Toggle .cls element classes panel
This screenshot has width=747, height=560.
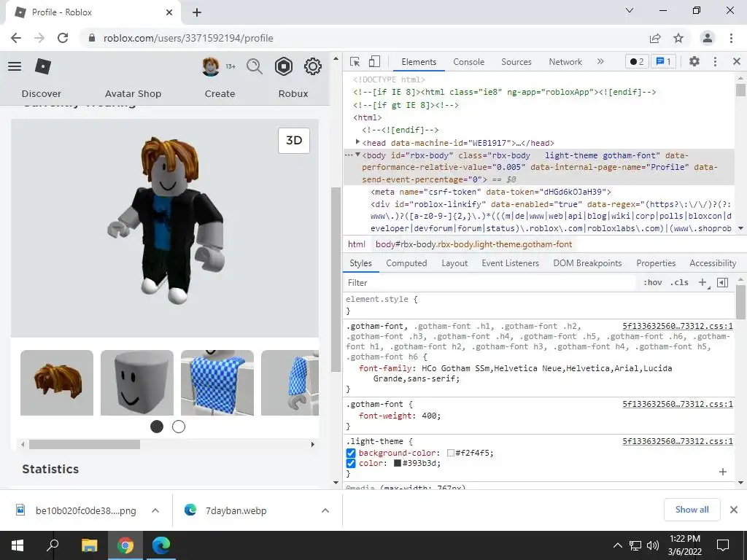click(x=679, y=282)
